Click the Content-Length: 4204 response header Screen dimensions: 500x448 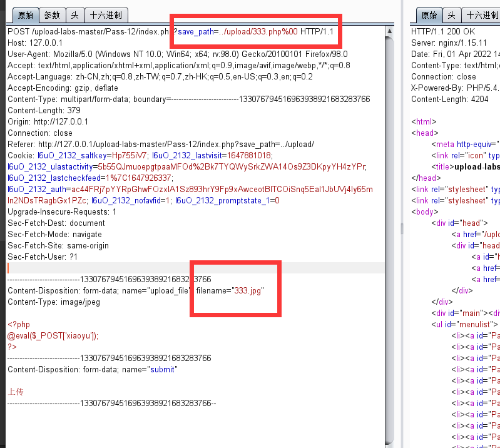449,99
